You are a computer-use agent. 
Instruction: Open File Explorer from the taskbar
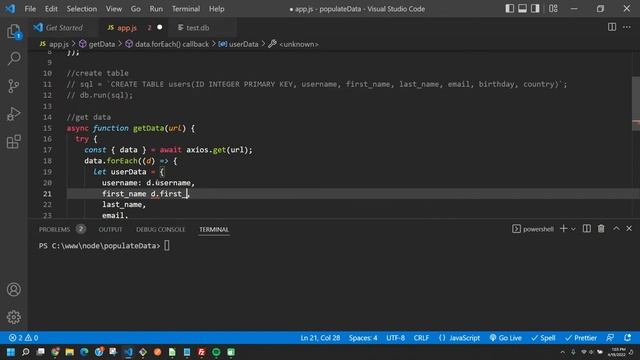(70, 352)
